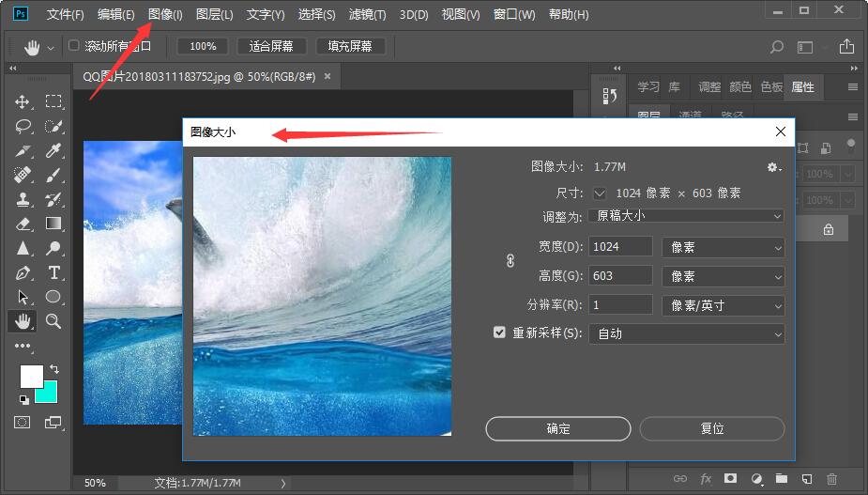Delete layer with trash icon
868x495 pixels.
pos(831,478)
